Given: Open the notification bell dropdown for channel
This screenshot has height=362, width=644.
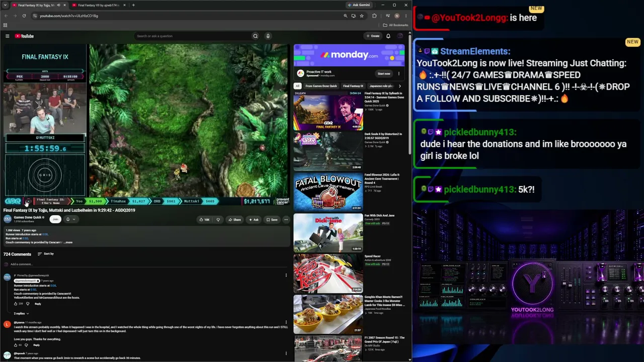Looking at the screenshot, I should coord(70,219).
